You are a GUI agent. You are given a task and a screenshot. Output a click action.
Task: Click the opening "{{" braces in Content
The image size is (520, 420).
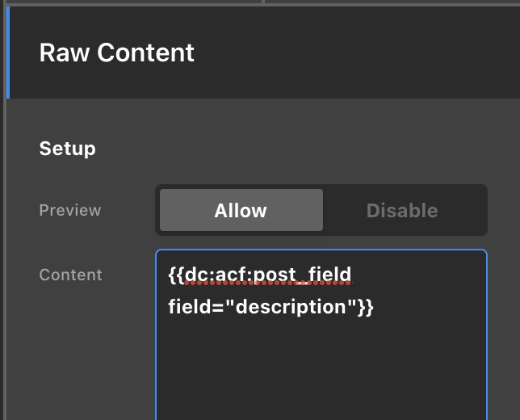[176, 275]
